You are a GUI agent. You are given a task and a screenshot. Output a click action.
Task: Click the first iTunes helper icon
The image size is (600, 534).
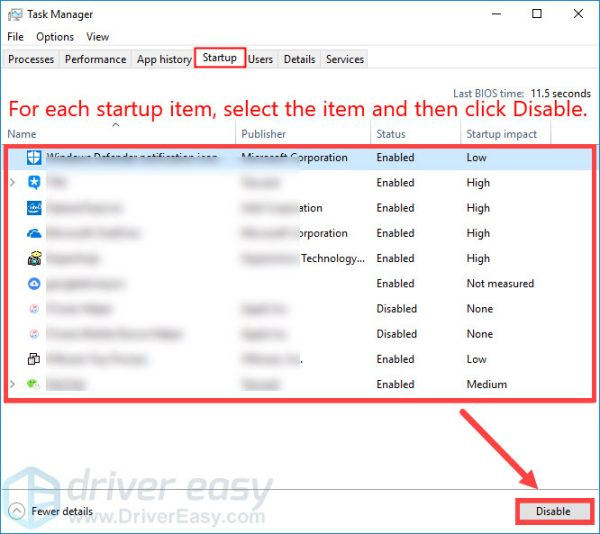pyautogui.click(x=34, y=309)
